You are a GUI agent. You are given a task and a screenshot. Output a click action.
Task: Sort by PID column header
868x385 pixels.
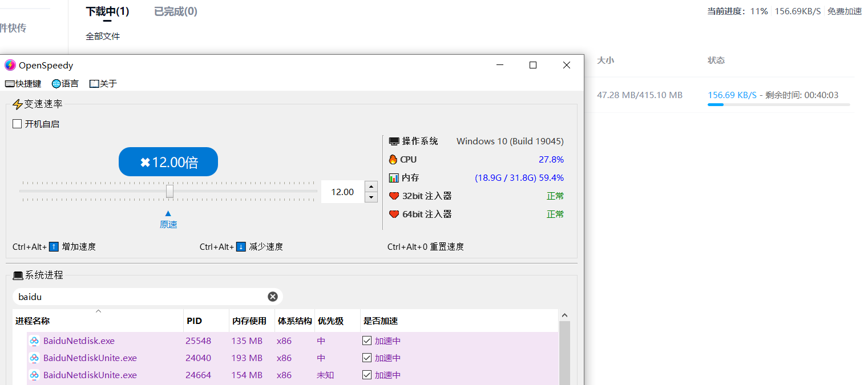click(207, 321)
